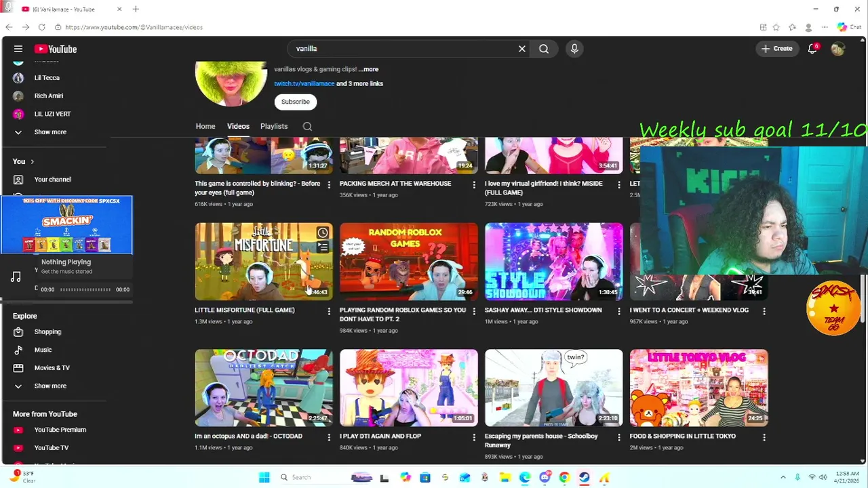
Task: Open the browser three-dots settings menu
Action: (x=825, y=27)
